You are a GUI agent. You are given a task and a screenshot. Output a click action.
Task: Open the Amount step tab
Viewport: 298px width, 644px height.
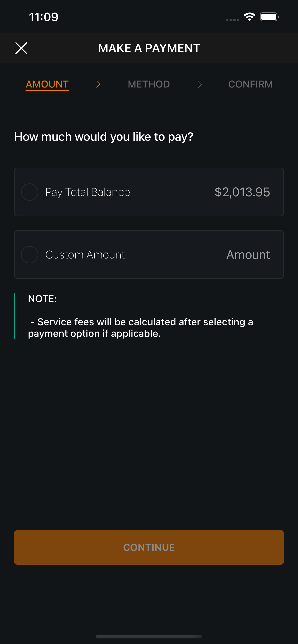(47, 84)
